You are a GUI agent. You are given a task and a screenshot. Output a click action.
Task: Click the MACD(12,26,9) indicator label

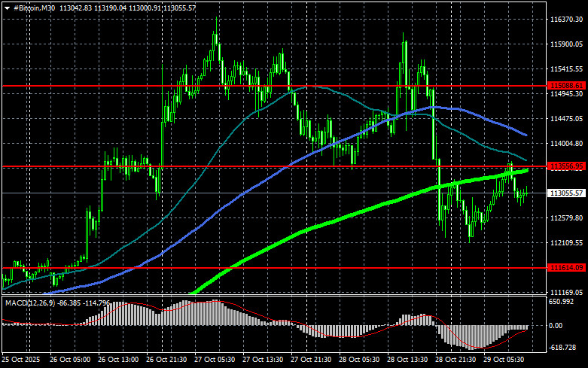tap(30, 303)
